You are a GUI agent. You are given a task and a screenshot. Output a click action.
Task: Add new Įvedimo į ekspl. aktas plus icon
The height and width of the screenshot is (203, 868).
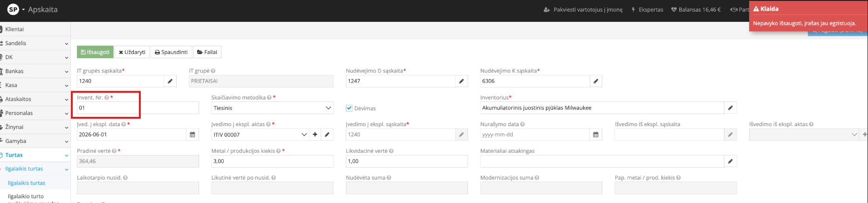point(315,135)
